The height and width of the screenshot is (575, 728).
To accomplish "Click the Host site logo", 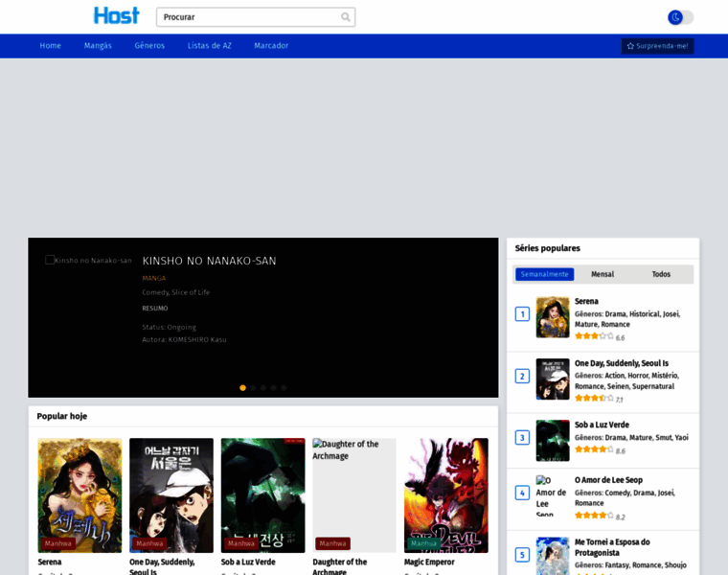I will [x=116, y=15].
